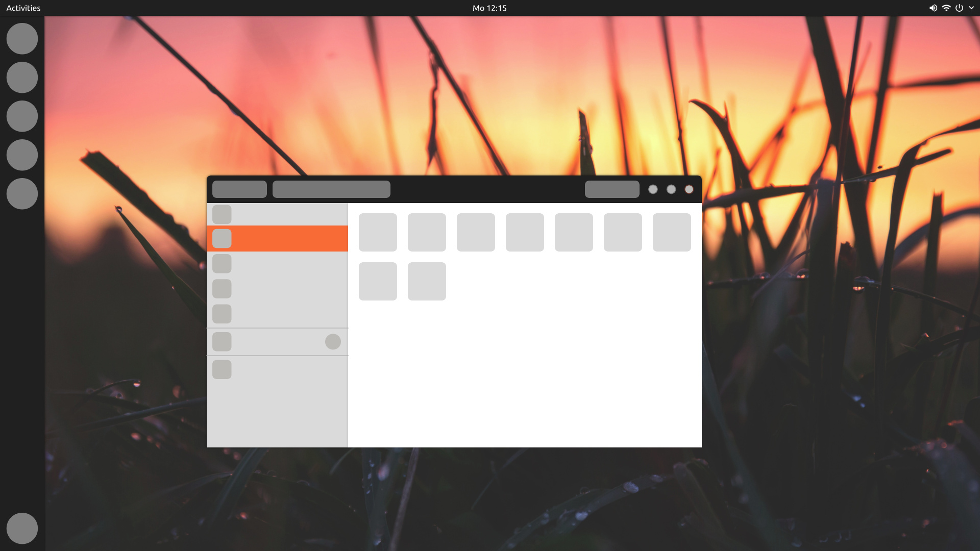Open the app grid button at dock bottom
This screenshot has height=551, width=980.
[22, 529]
